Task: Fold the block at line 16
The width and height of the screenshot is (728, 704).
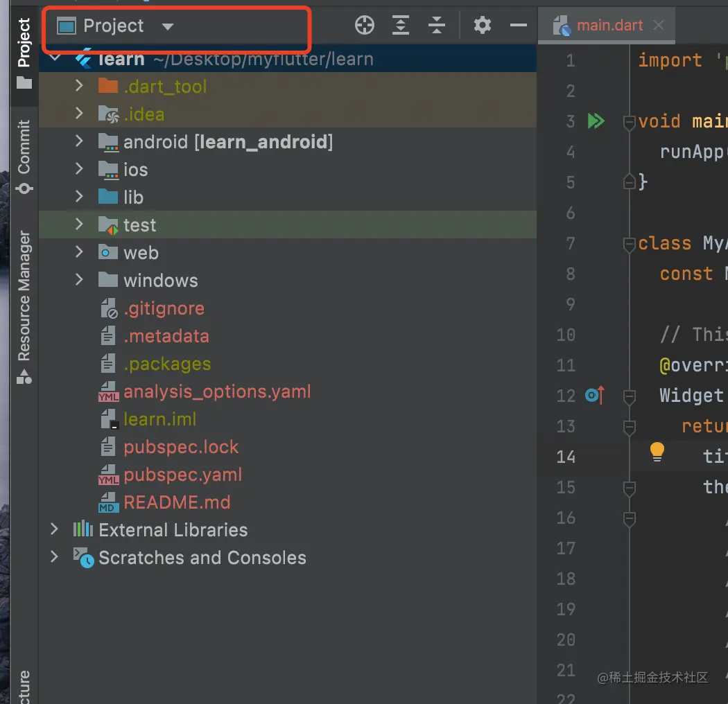Action: pos(629,519)
